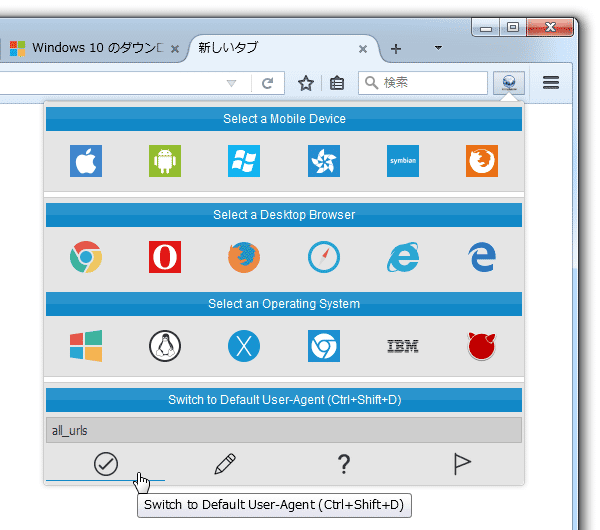Click the Select an Operating System header
The height and width of the screenshot is (530, 600).
point(284,304)
